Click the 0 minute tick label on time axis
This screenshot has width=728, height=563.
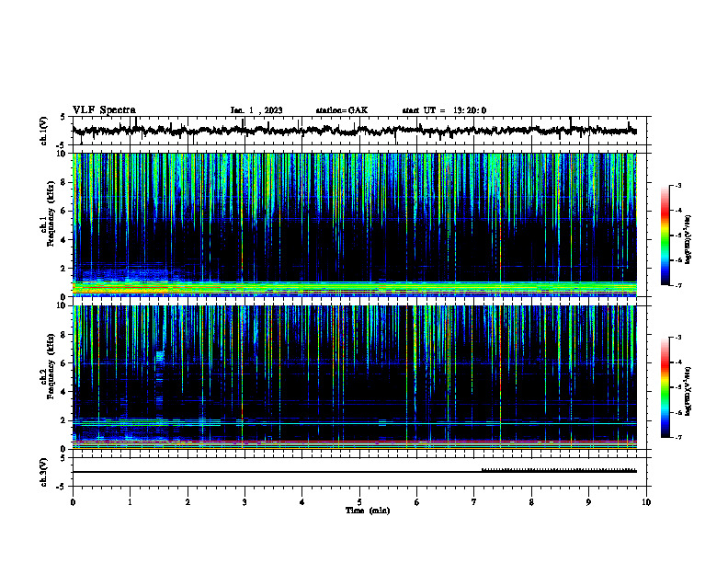(73, 502)
